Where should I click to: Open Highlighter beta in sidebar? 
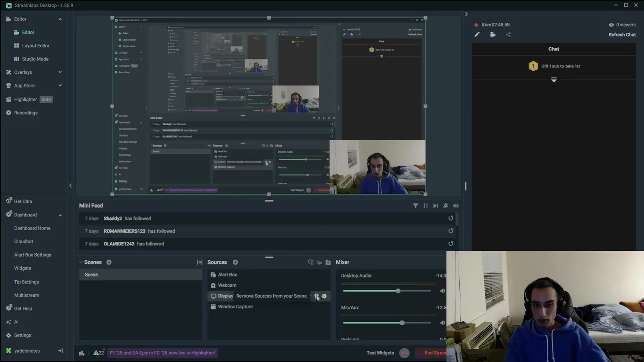coord(29,99)
